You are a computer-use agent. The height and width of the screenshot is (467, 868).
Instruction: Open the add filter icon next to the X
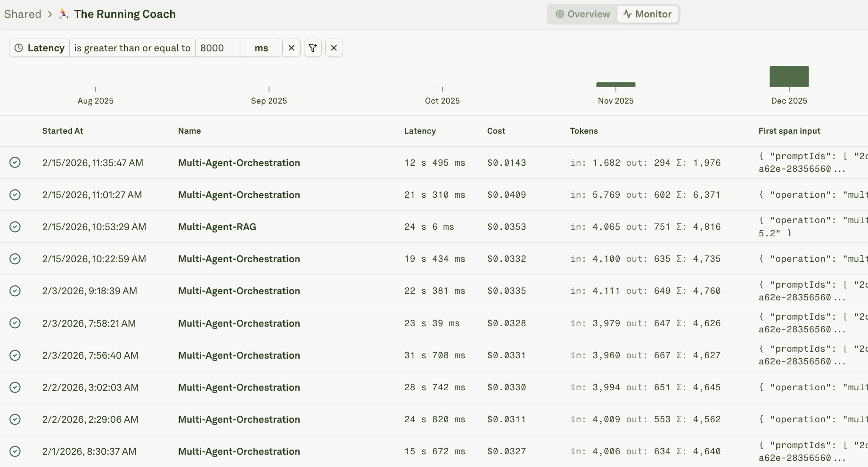tap(312, 48)
